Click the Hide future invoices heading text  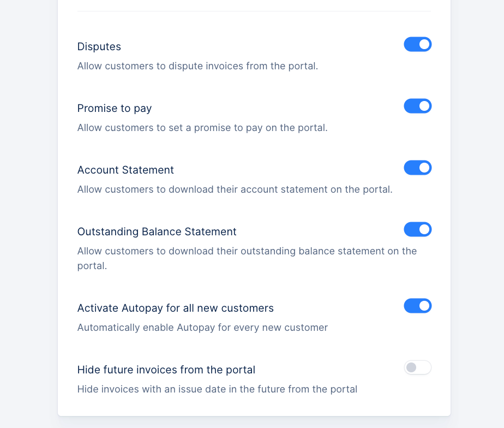166,370
